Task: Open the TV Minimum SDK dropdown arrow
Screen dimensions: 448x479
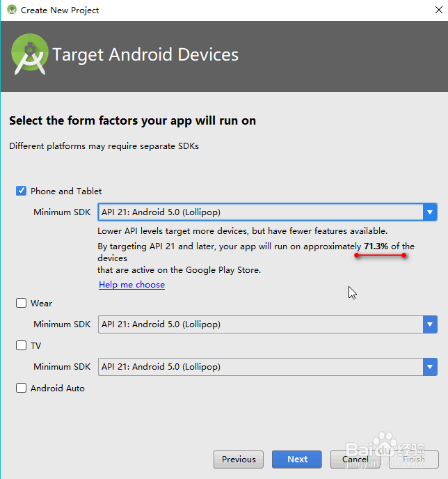Action: click(430, 367)
